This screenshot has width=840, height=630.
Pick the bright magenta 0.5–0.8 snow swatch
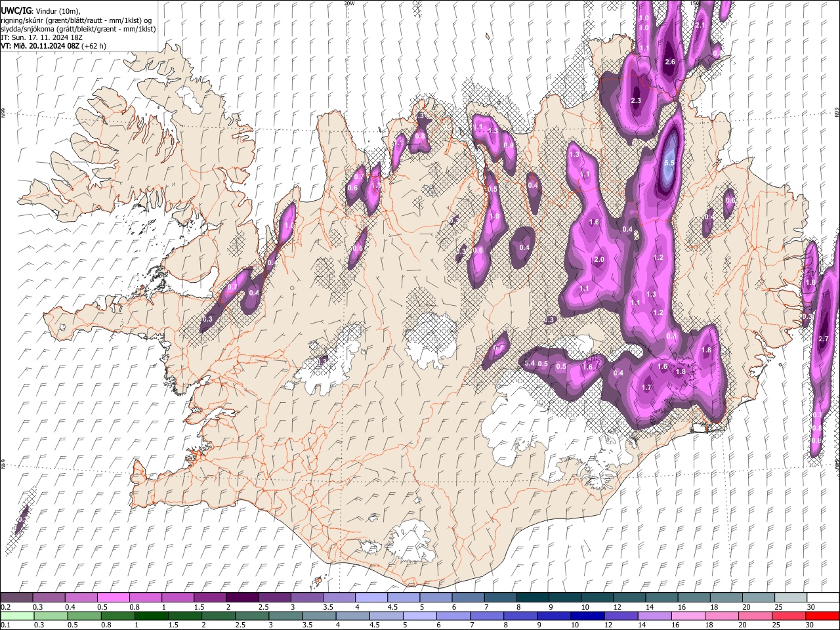point(114,597)
